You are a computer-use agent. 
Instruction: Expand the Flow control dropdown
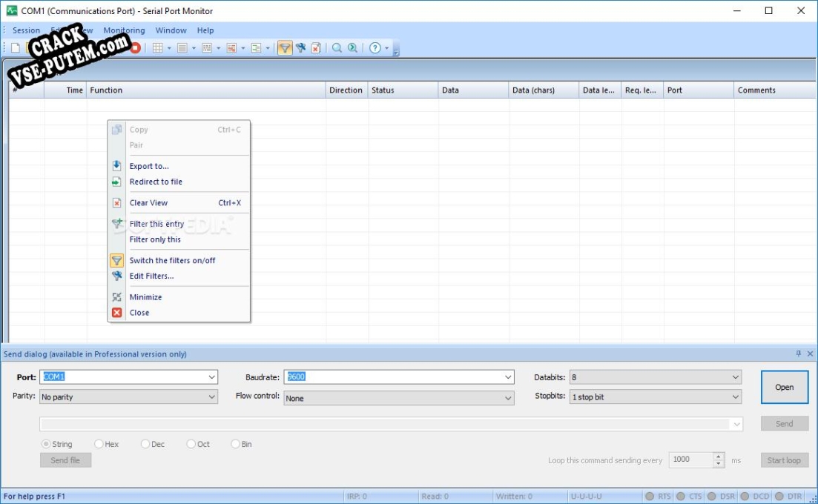[507, 398]
